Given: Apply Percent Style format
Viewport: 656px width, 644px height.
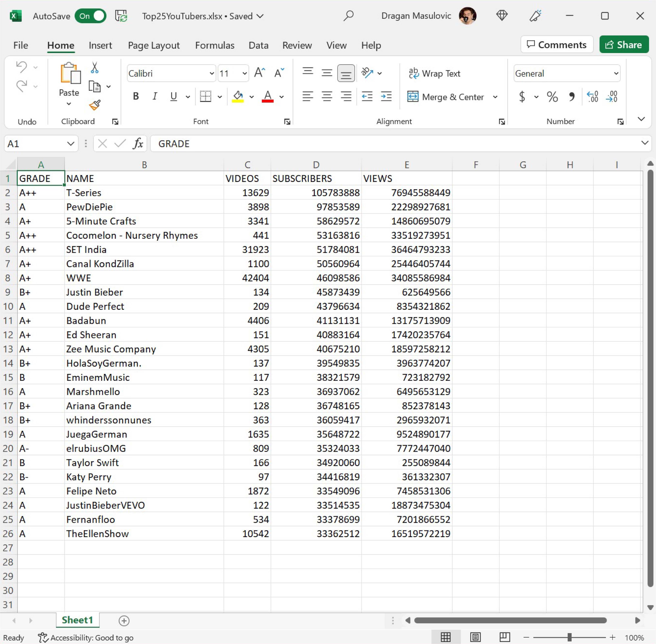Looking at the screenshot, I should [x=552, y=97].
